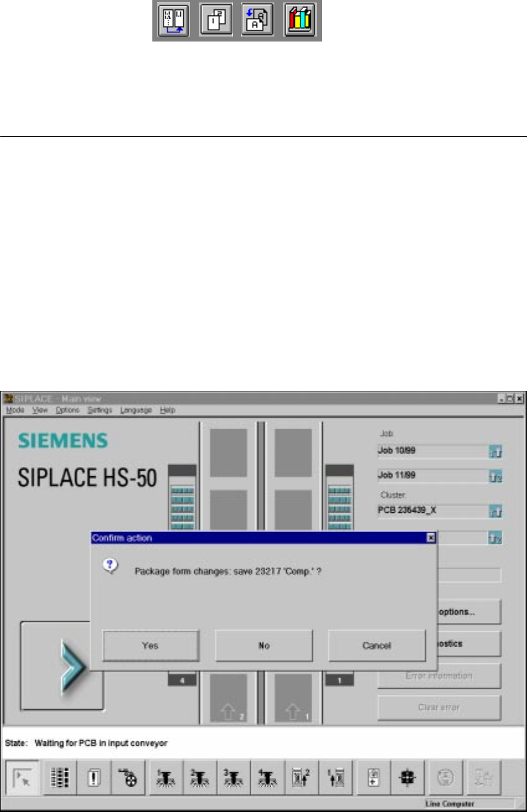Click the pages 'A' swap icon with blue arrow
527x812 pixels.
click(x=258, y=22)
